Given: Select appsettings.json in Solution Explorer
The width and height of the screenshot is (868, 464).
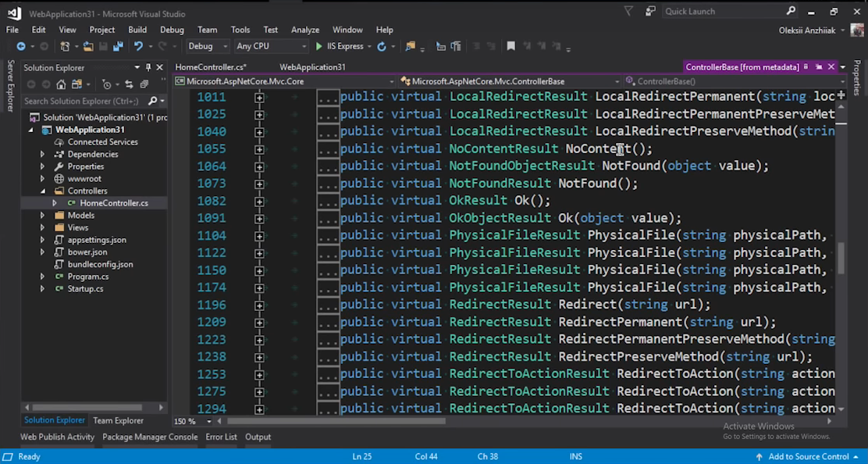Looking at the screenshot, I should click(x=97, y=240).
